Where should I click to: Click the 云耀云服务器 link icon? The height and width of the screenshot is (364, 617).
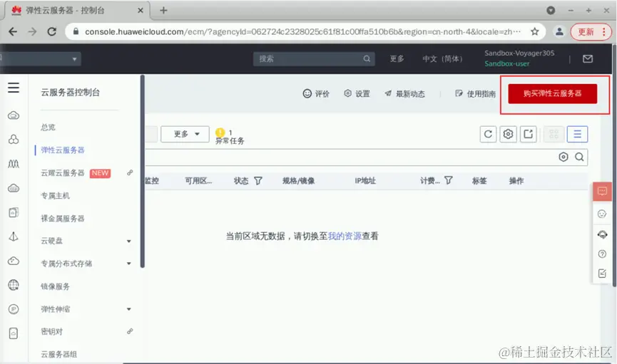tap(130, 172)
